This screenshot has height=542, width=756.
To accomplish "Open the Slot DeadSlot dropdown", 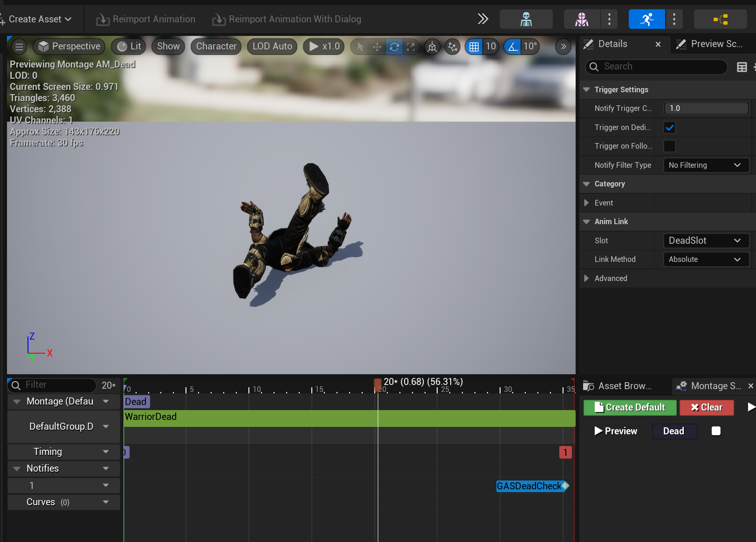I will (706, 240).
